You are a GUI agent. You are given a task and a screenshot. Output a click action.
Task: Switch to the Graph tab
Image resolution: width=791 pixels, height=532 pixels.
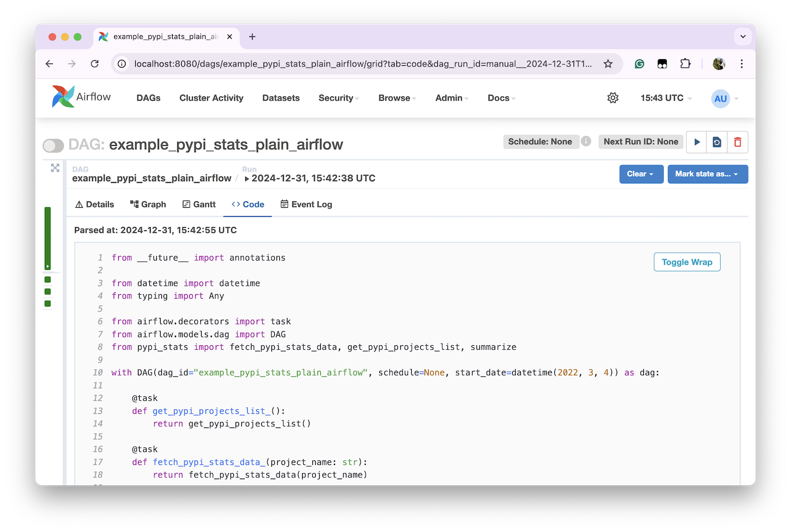pos(148,204)
